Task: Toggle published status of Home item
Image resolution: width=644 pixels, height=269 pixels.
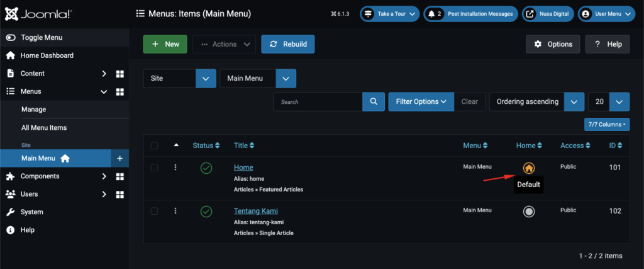Action: pyautogui.click(x=206, y=168)
